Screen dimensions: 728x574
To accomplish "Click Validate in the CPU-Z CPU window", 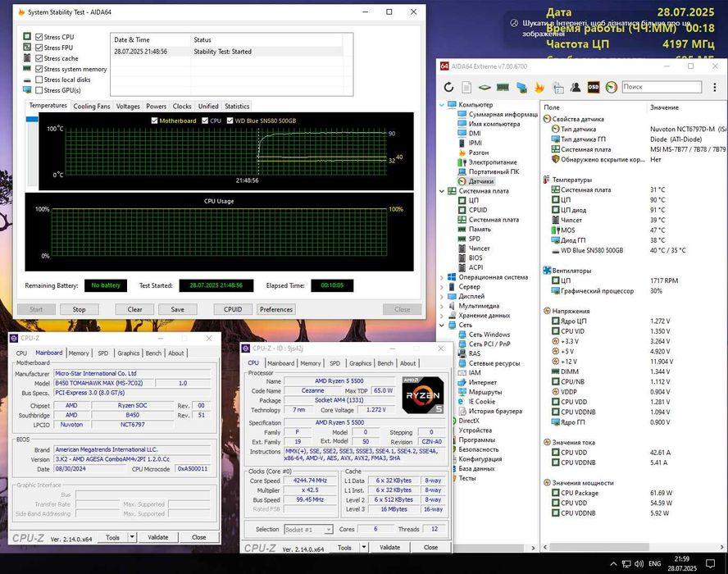I will [389, 547].
